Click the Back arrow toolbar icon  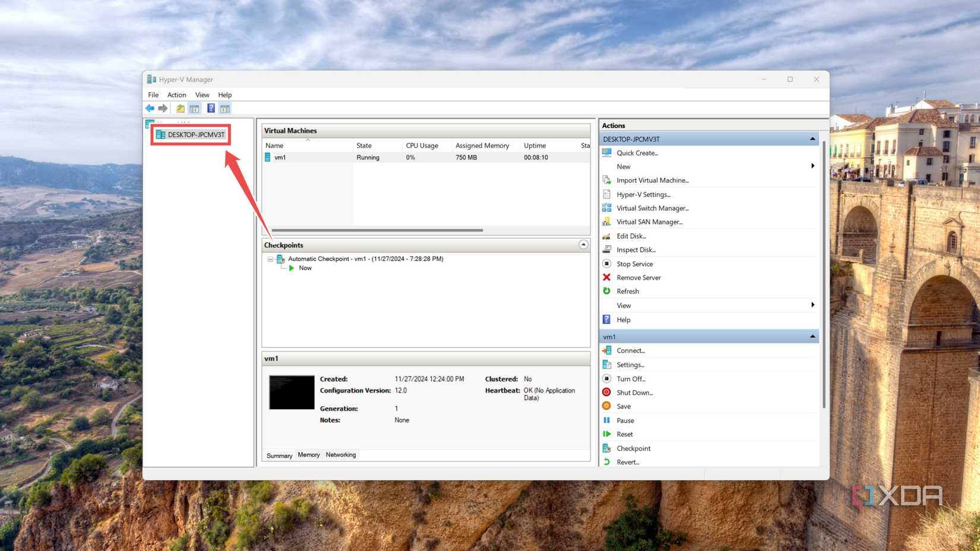point(150,108)
